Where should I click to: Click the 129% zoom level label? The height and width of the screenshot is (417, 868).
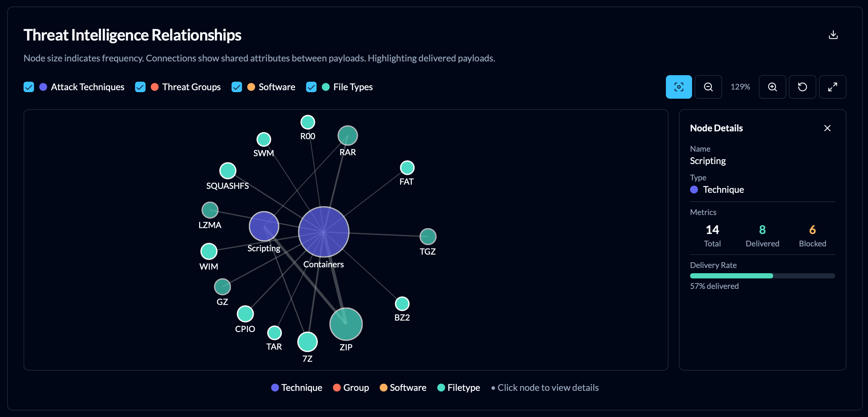click(x=740, y=87)
